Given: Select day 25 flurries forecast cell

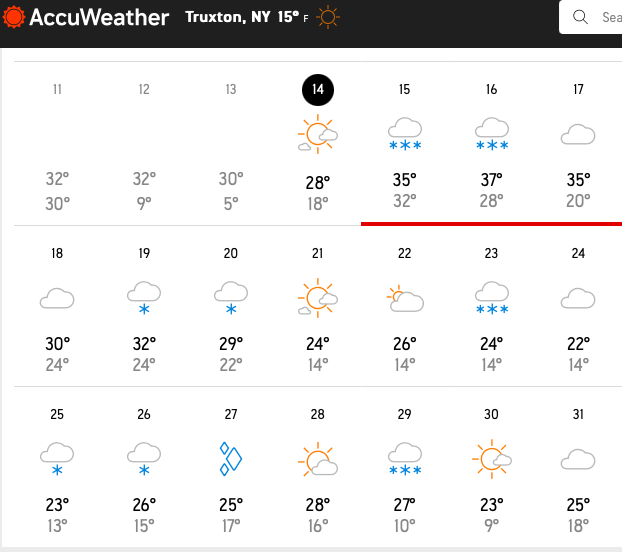Looking at the screenshot, I should point(57,470).
